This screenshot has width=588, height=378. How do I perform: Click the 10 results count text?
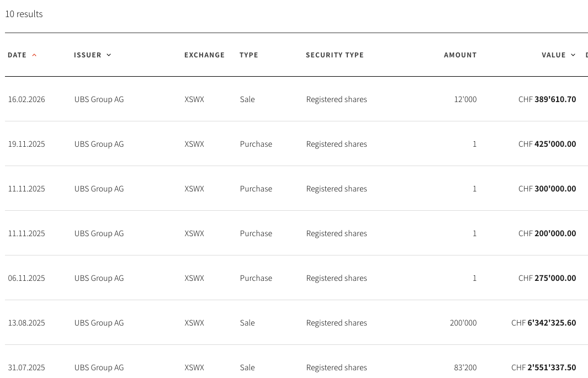[24, 14]
